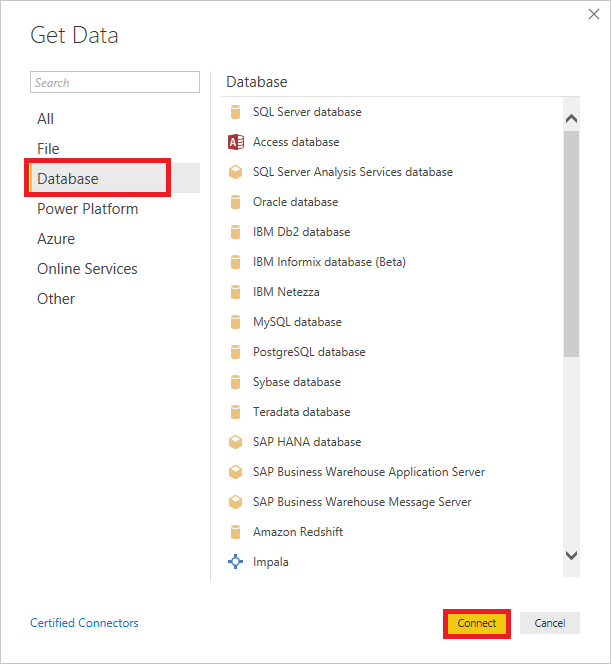Select SAP Business Warehouse Application Server text
This screenshot has height=664, width=611.
[x=369, y=472]
